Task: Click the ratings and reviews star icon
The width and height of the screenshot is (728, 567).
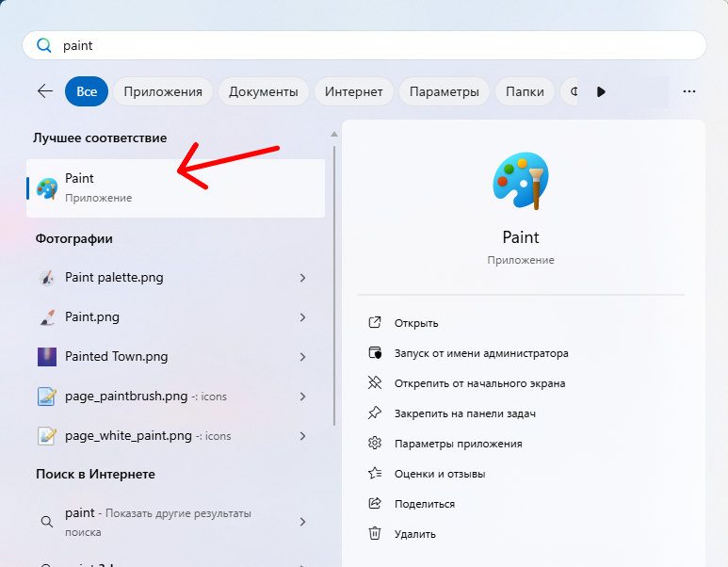Action: pyautogui.click(x=375, y=473)
